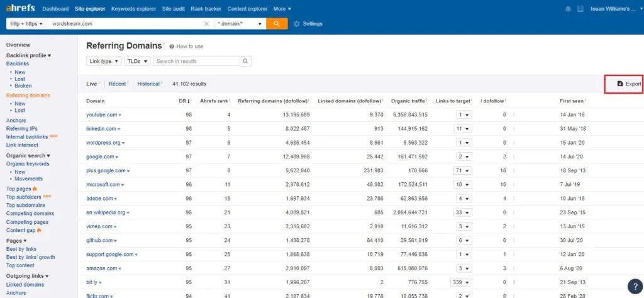
Task: Switch to the Recent tab
Action: pyautogui.click(x=117, y=84)
